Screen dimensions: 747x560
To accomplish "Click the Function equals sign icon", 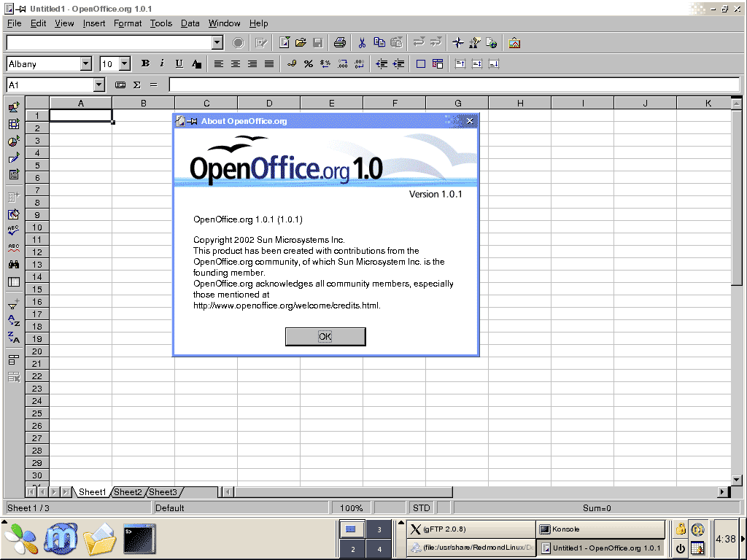I will point(153,85).
